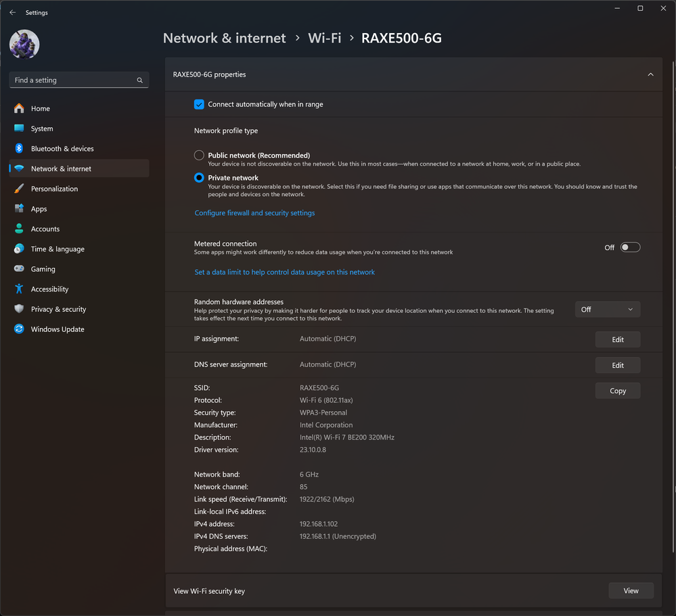Open the Home icon in sidebar

[19, 109]
